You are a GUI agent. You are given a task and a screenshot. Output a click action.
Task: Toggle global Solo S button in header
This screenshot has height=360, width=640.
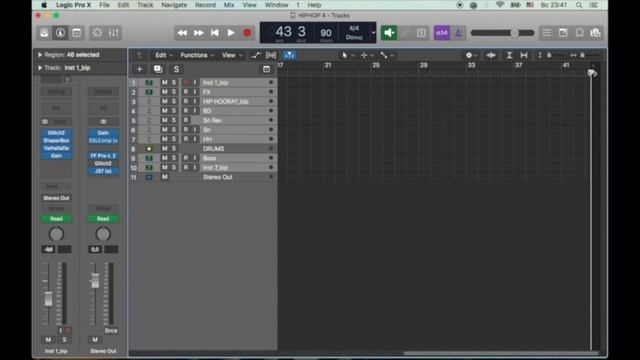click(x=176, y=69)
